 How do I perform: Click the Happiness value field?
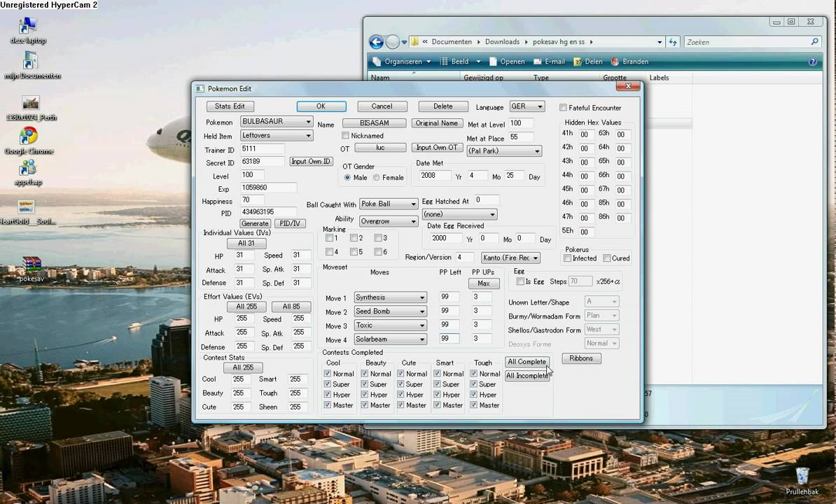253,200
